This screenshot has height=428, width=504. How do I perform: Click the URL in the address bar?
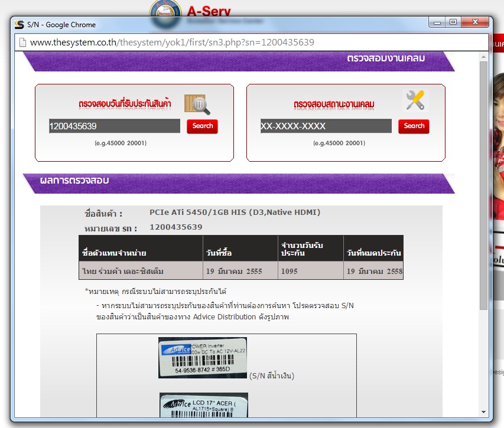(172, 43)
